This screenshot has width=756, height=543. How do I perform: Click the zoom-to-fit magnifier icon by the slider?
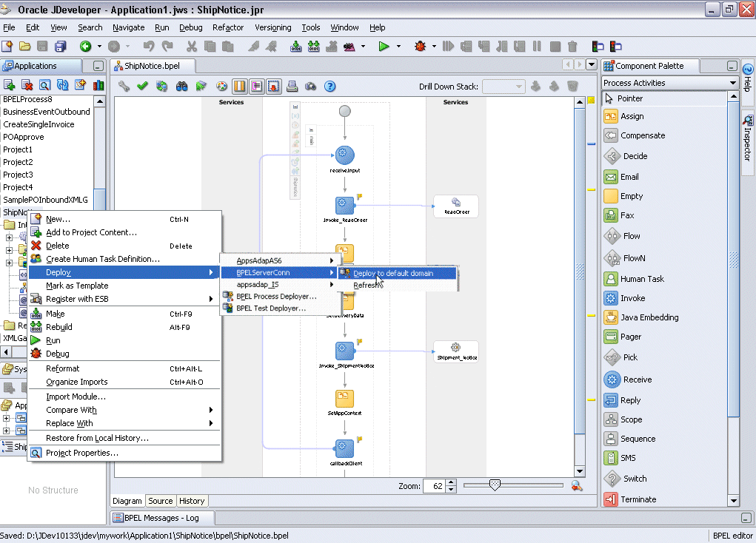[x=577, y=486]
